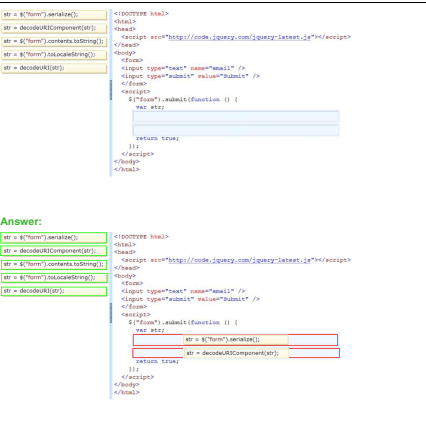Click the decodeURI(str) snippet in the Answer list
The image size is (426, 425).
(x=54, y=291)
